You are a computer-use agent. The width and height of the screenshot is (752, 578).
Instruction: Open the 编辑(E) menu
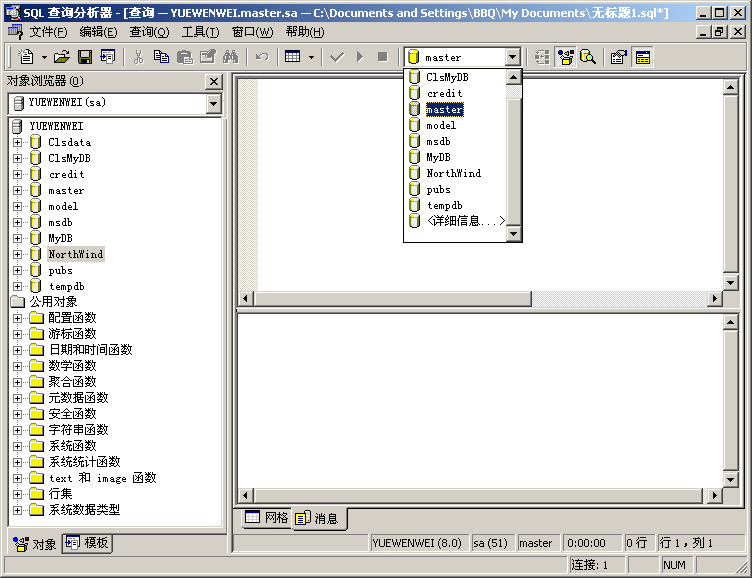click(98, 32)
